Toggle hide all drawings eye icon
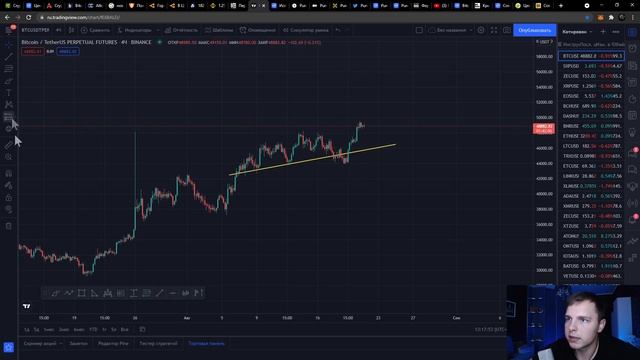This screenshot has width=640, height=360. (9, 209)
